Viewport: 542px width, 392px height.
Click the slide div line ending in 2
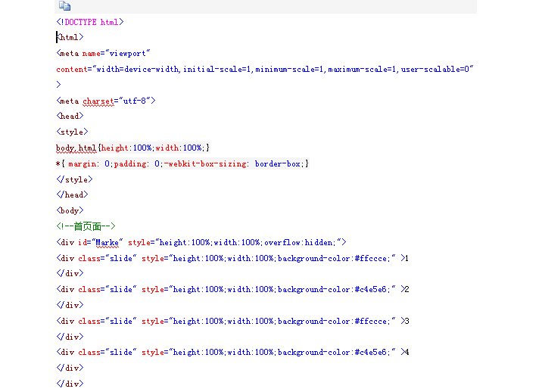(x=232, y=289)
